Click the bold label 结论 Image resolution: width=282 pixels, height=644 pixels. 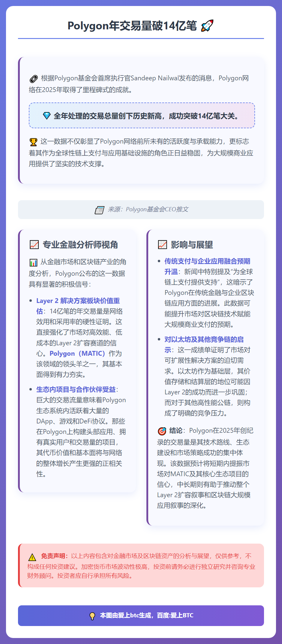(x=176, y=431)
